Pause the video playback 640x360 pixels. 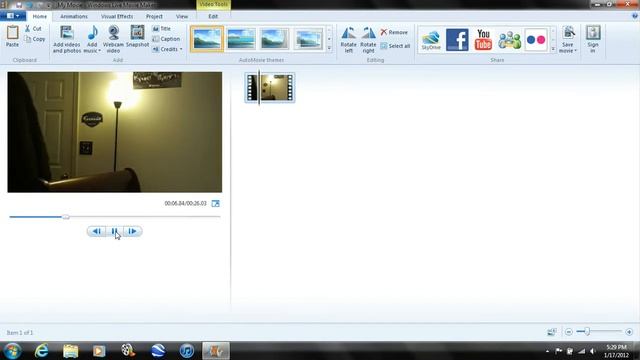(x=114, y=231)
